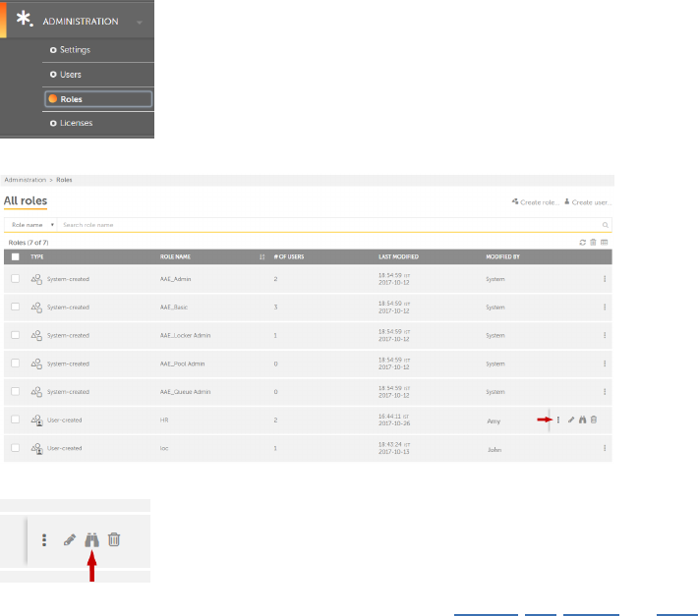The image size is (698, 616).
Task: Click the refresh table icon
Action: [x=582, y=242]
